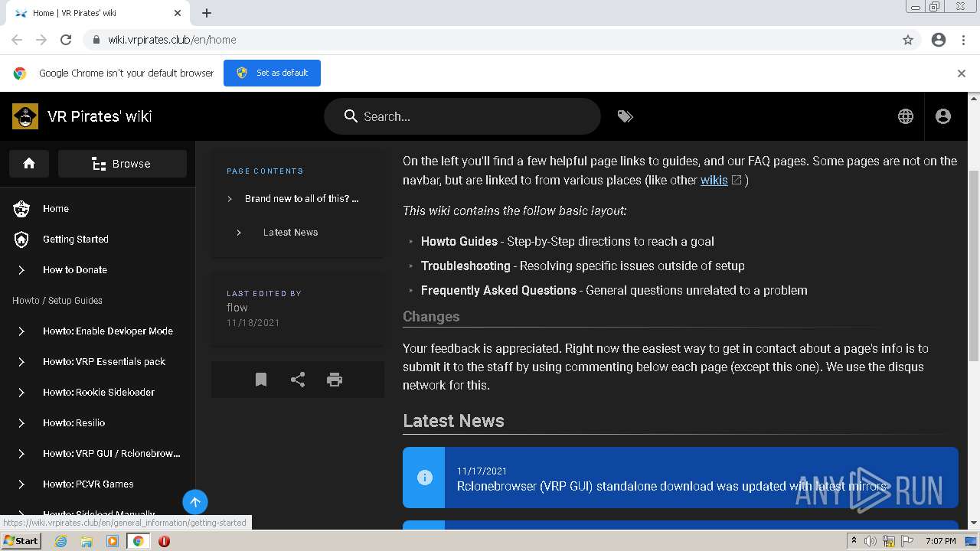Click the page vertical scrollbar thumb
Image resolution: width=980 pixels, height=551 pixels.
[x=974, y=264]
